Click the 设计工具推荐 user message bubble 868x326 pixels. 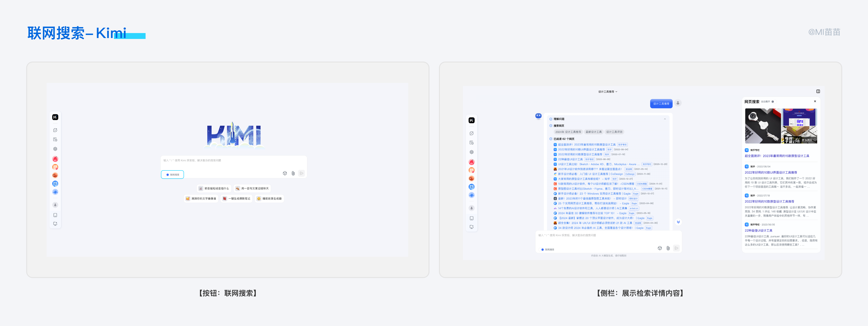(x=661, y=104)
